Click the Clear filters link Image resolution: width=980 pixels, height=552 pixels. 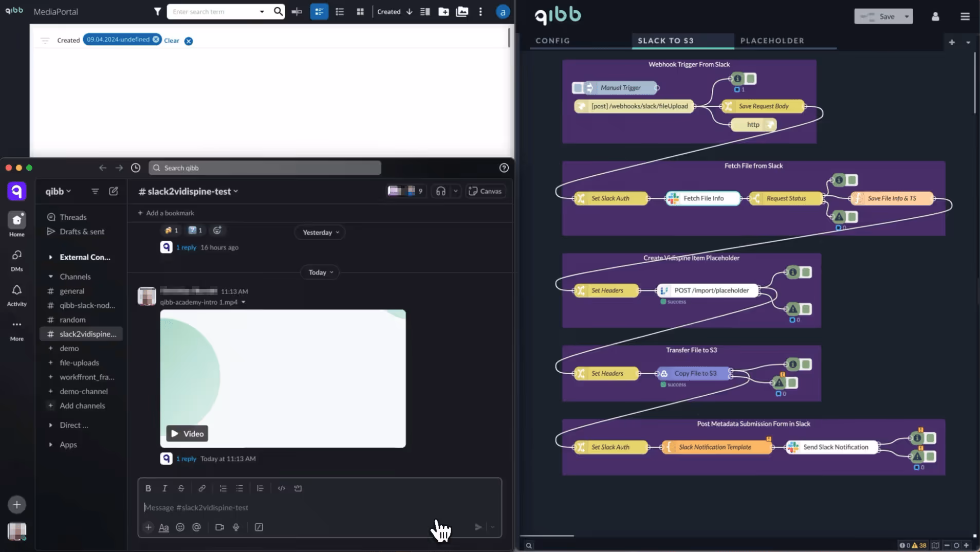(172, 41)
